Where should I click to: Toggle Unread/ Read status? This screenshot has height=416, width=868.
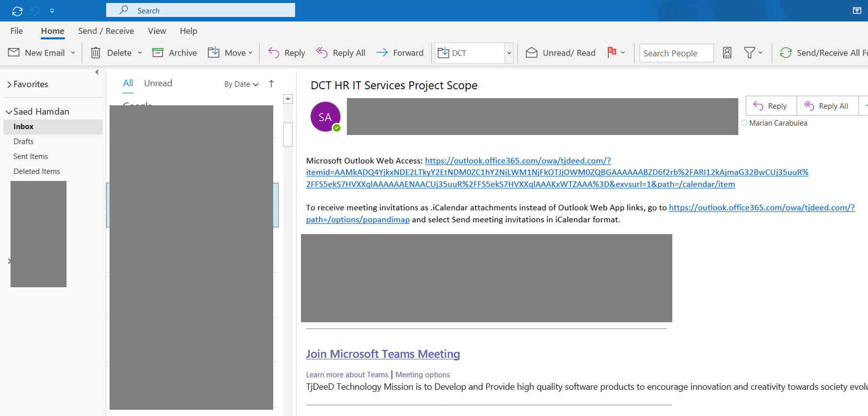point(560,53)
